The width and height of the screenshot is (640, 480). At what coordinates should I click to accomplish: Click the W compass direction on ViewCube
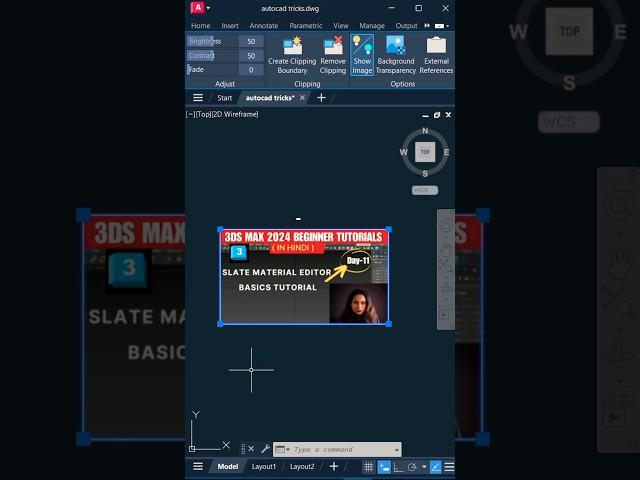[x=403, y=152]
